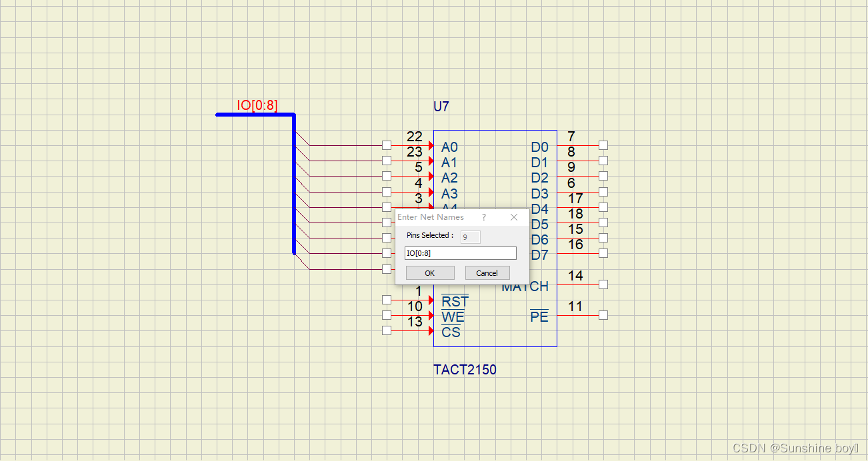The height and width of the screenshot is (461, 868).
Task: Click the U7 reference designator label
Action: (x=441, y=106)
